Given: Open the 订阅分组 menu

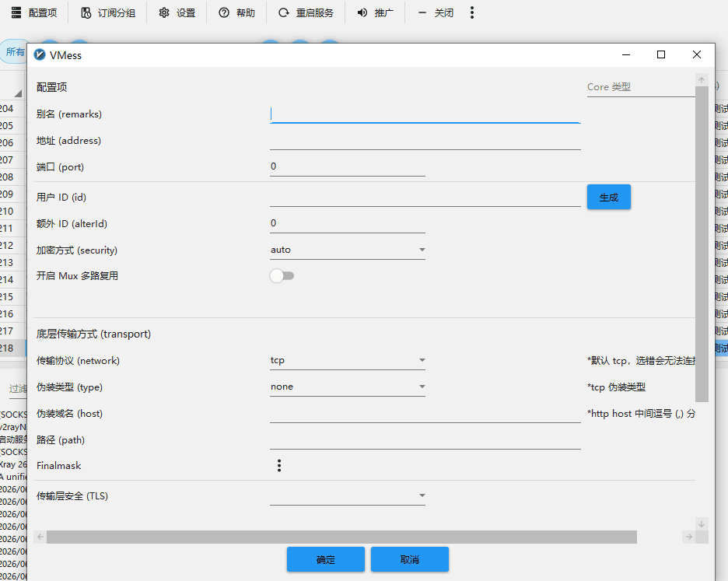Looking at the screenshot, I should click(x=107, y=13).
